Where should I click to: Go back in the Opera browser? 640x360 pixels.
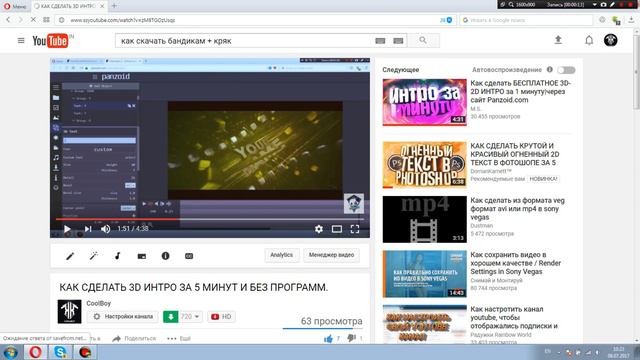click(8, 20)
